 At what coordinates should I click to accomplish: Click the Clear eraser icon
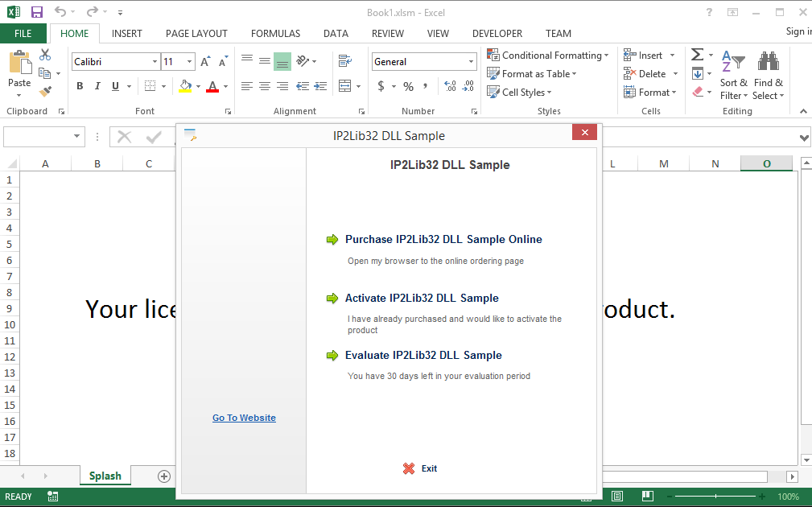(698, 92)
